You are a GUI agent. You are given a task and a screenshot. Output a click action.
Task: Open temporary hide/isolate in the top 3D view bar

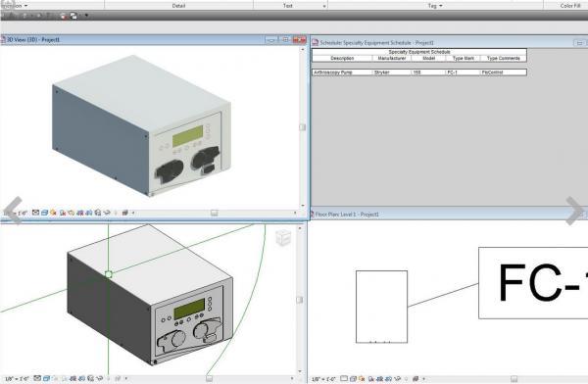click(x=107, y=213)
